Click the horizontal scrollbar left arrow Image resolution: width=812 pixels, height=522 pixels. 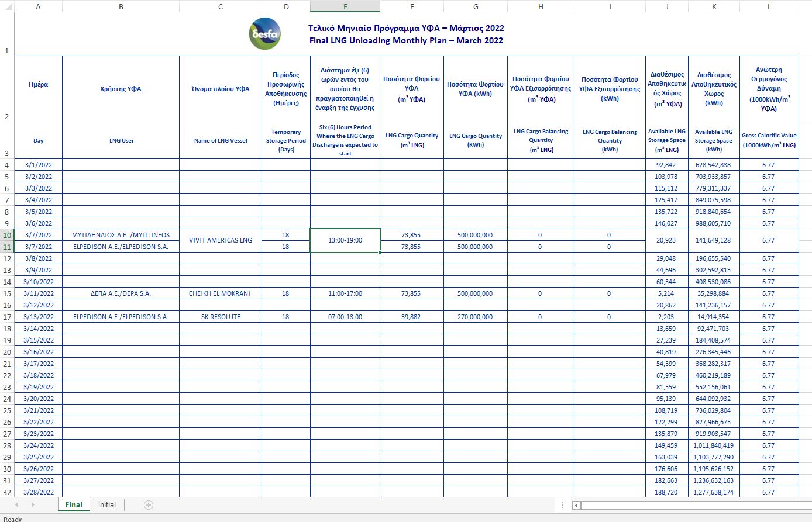576,505
